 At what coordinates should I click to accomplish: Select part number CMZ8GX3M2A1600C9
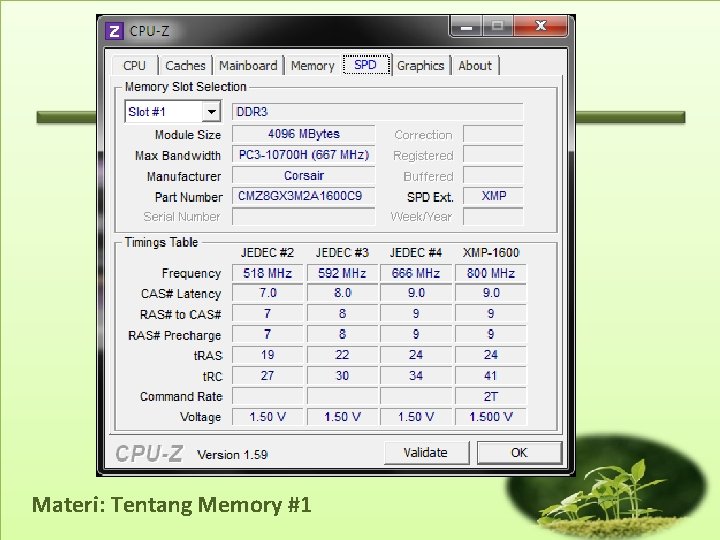(x=304, y=196)
